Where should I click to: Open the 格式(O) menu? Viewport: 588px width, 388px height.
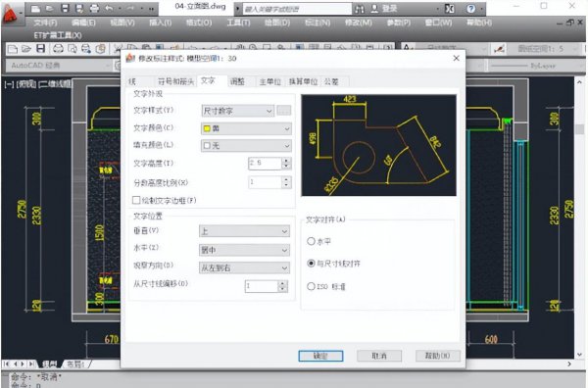pos(199,23)
